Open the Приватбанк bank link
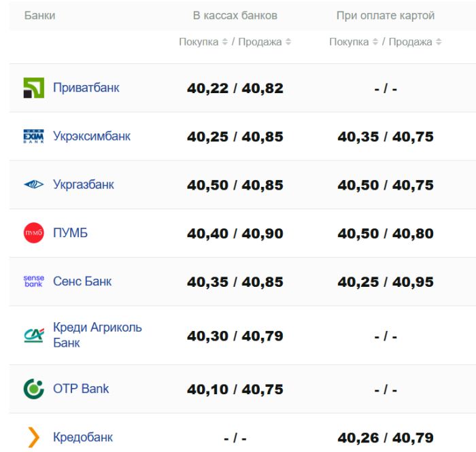 point(86,88)
